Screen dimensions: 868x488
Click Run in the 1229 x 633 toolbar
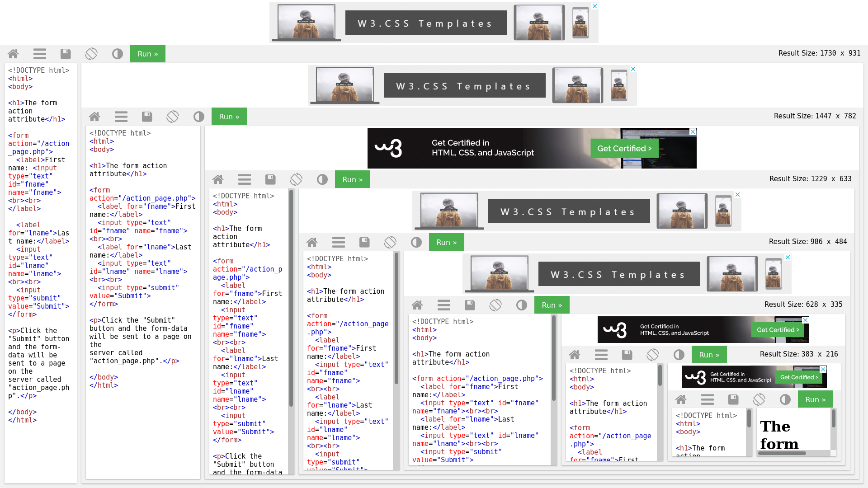click(353, 179)
